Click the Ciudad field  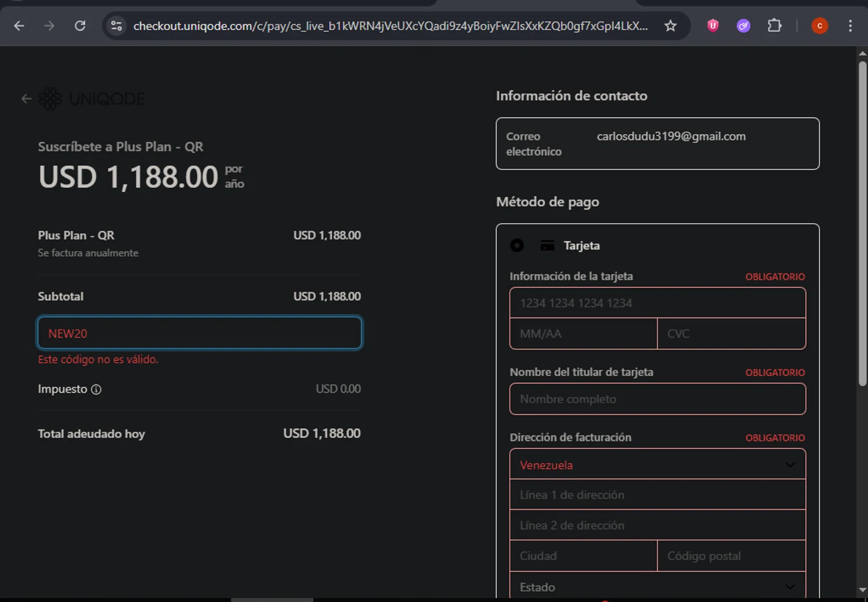pyautogui.click(x=583, y=556)
